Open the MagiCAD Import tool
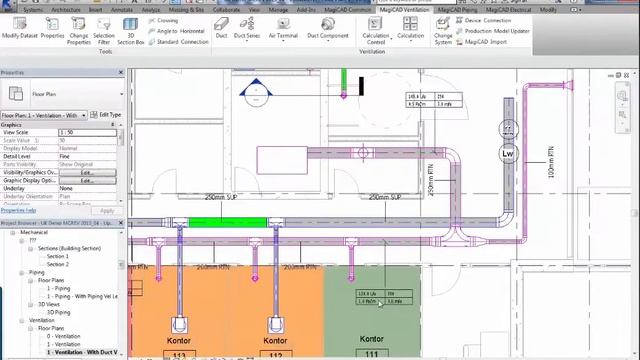Screen dimensions: 640x360 point(481,42)
